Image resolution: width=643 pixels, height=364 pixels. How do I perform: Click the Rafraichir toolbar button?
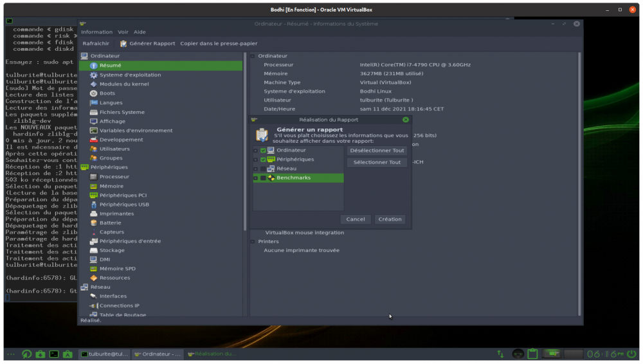(96, 44)
